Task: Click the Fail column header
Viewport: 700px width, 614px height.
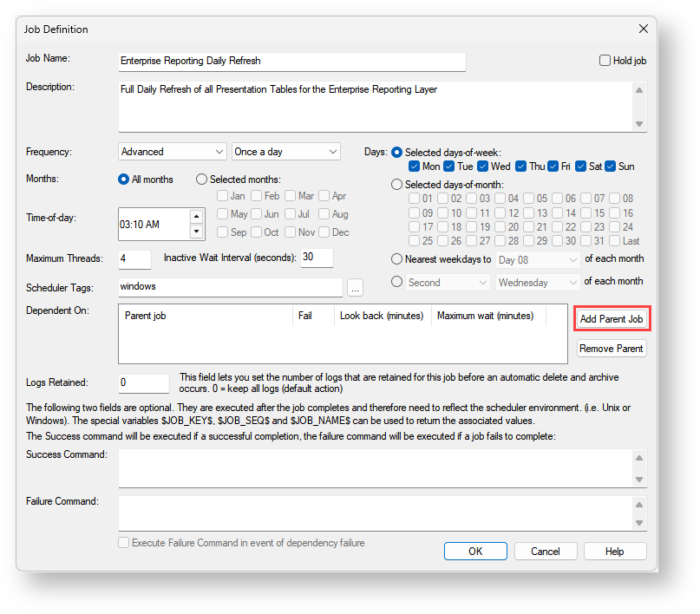Action: [313, 316]
